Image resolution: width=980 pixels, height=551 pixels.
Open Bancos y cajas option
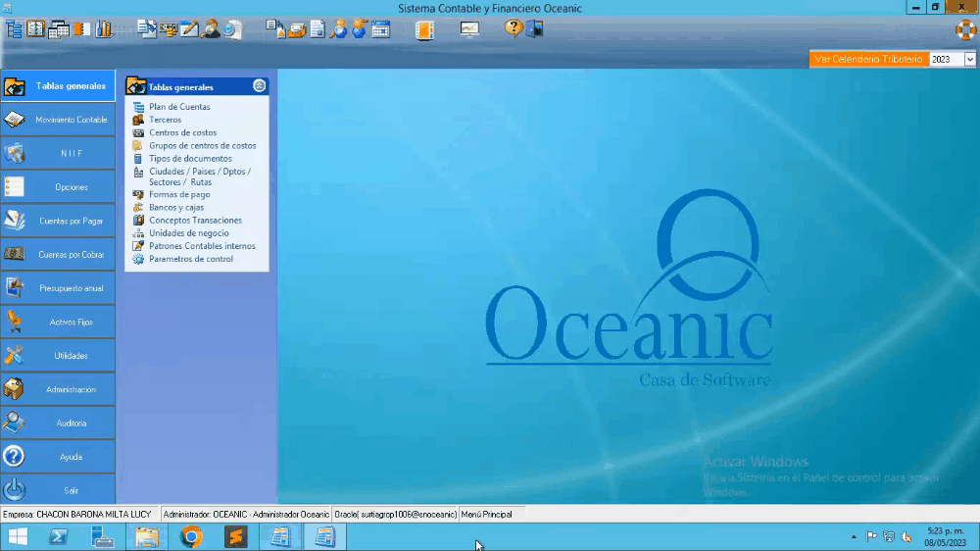tap(176, 208)
